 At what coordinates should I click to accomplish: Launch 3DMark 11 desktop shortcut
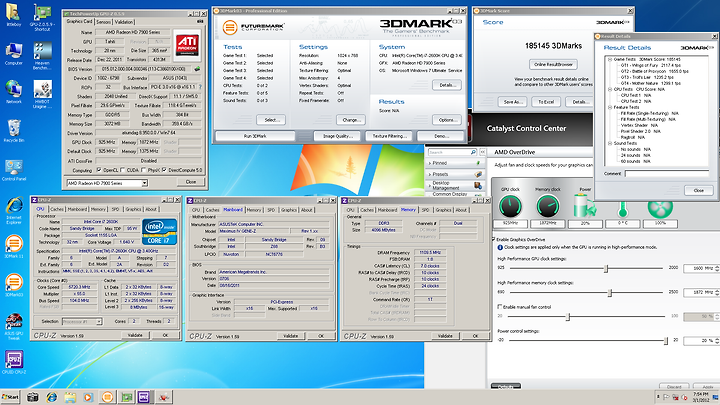pyautogui.click(x=14, y=247)
